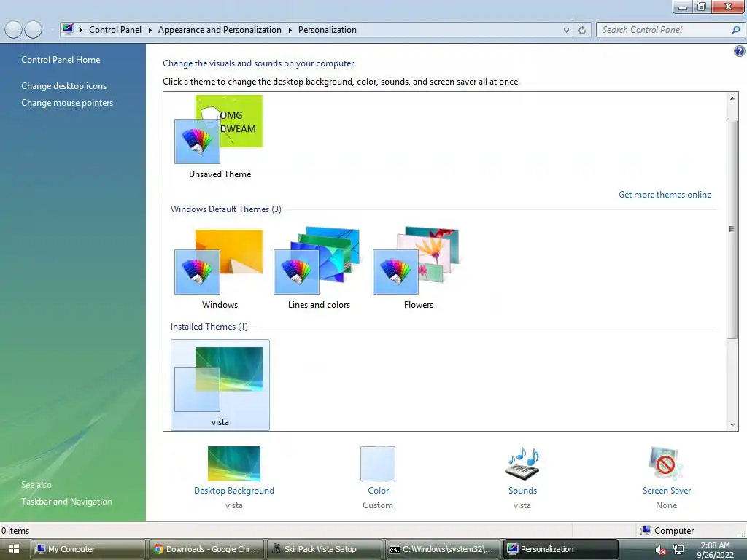Open Change desktop icons link

click(64, 86)
